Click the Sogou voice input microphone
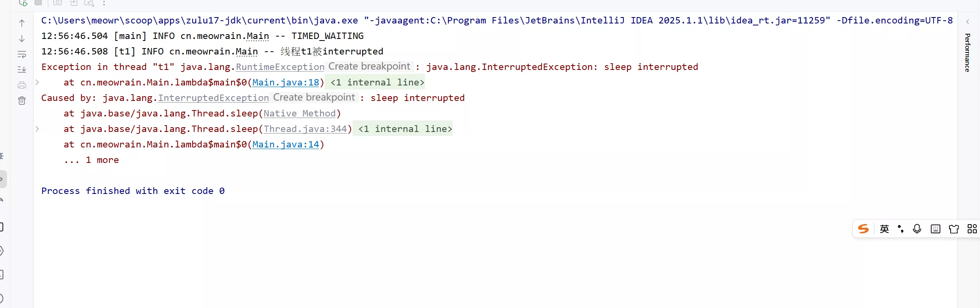The image size is (980, 308). [x=917, y=229]
